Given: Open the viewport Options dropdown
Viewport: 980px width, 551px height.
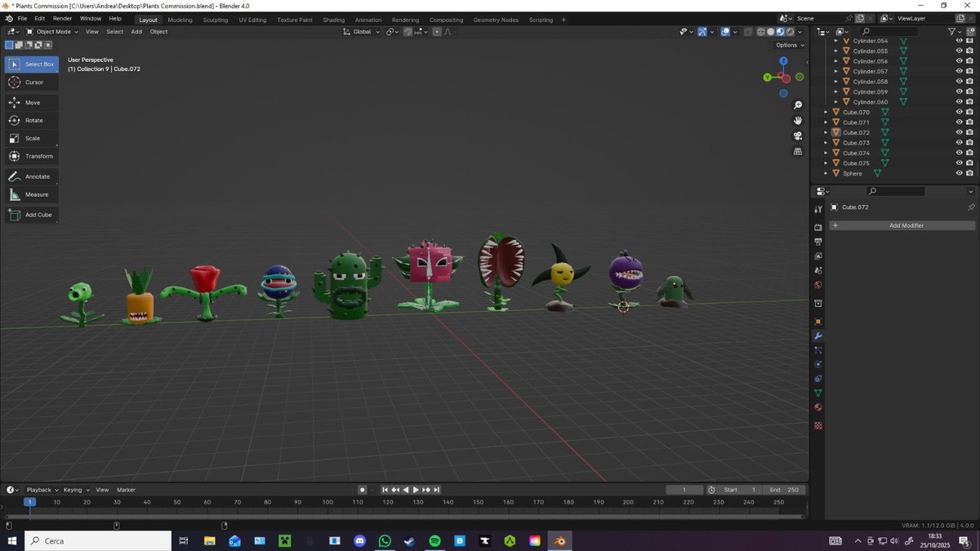Looking at the screenshot, I should pos(790,45).
